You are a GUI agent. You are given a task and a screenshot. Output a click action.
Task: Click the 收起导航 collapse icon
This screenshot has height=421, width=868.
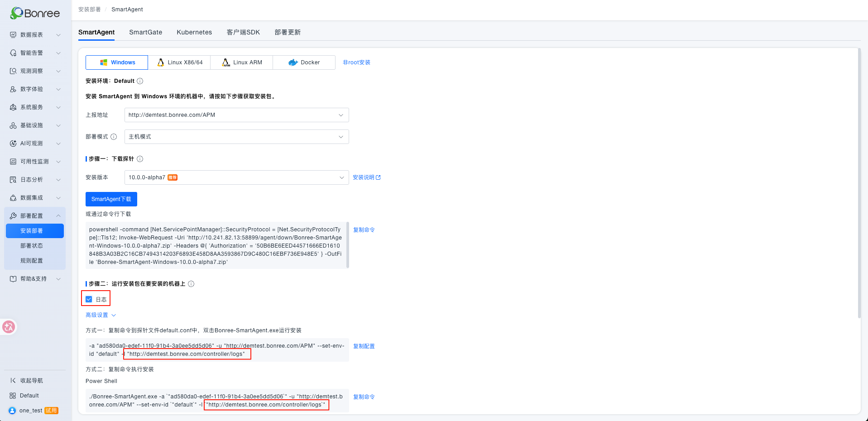13,381
